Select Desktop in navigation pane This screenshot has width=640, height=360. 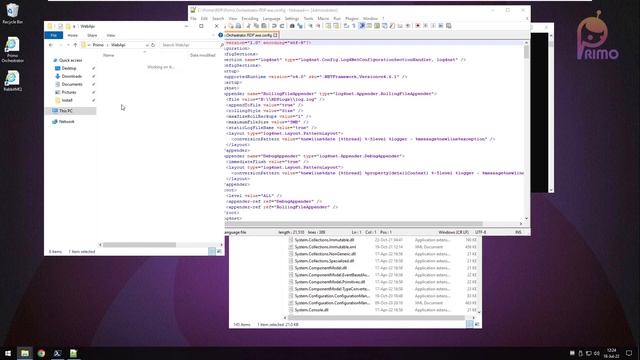click(x=69, y=68)
